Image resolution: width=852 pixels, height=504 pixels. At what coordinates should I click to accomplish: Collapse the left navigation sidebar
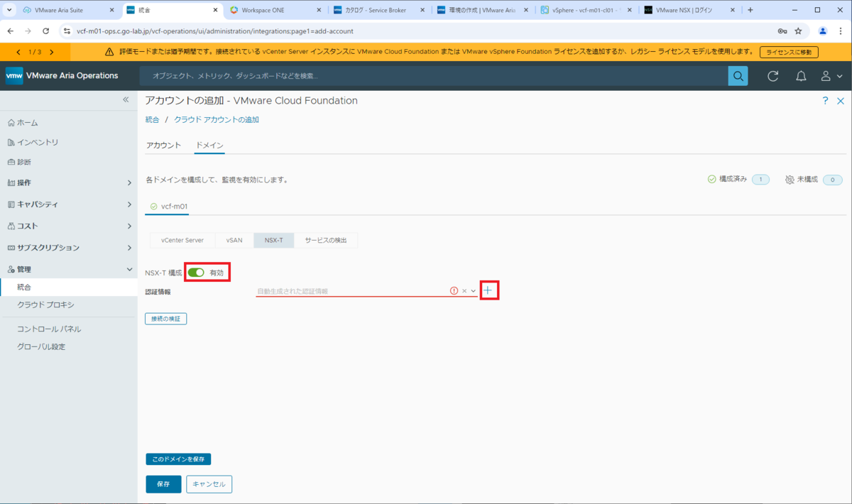click(126, 100)
